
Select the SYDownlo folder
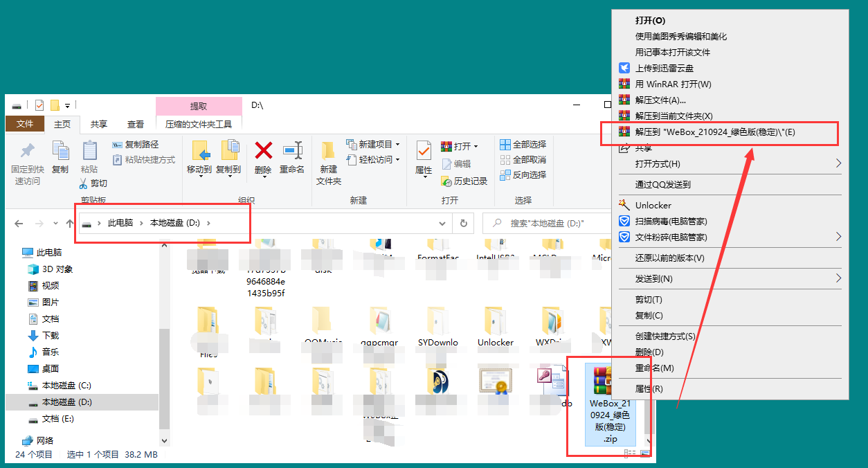click(438, 327)
